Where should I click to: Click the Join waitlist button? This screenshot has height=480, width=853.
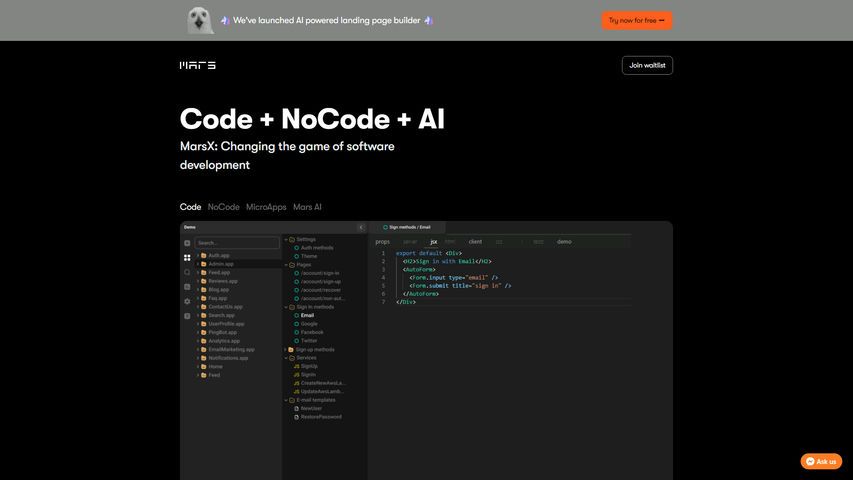click(647, 65)
